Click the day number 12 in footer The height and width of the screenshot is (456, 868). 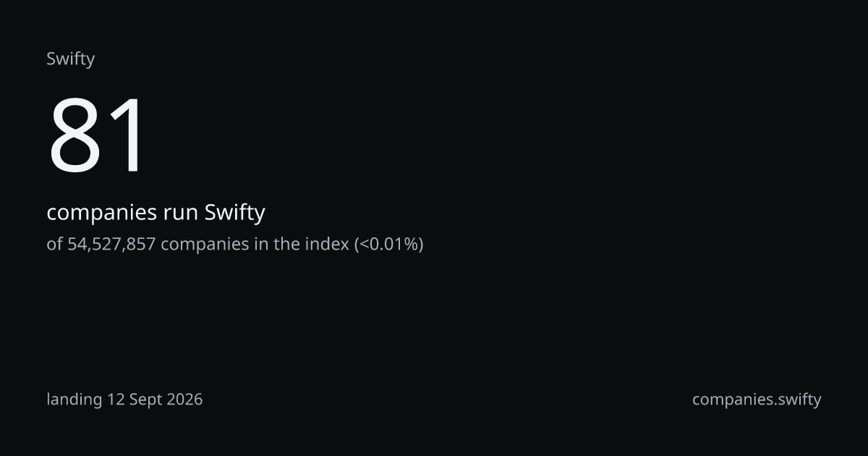coord(116,399)
